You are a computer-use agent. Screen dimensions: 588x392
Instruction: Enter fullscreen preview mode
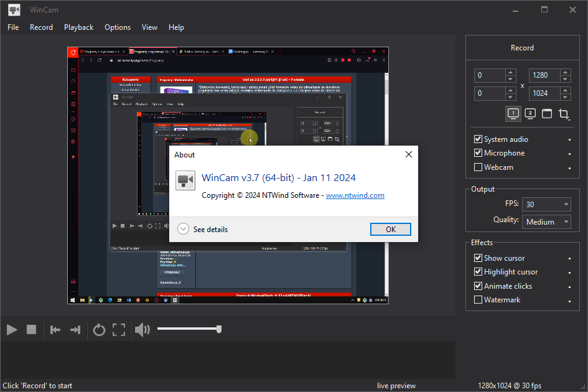(x=119, y=330)
